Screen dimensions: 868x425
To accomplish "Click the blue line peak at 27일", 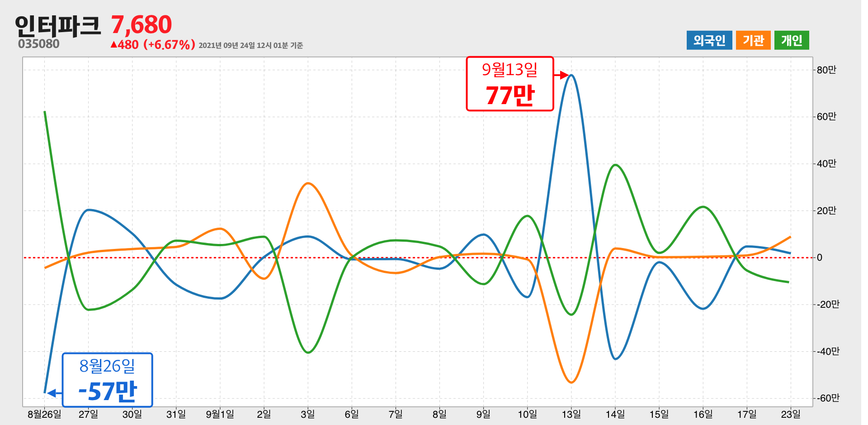I will pos(89,210).
